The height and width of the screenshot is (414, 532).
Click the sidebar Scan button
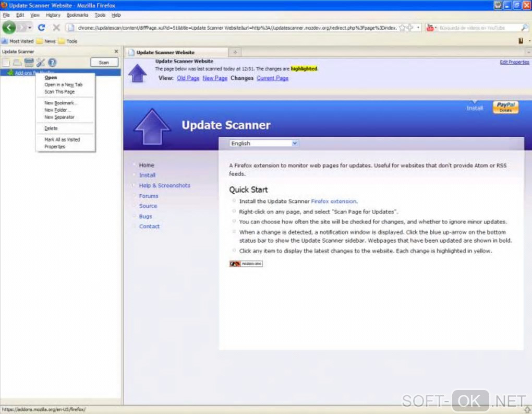click(104, 63)
